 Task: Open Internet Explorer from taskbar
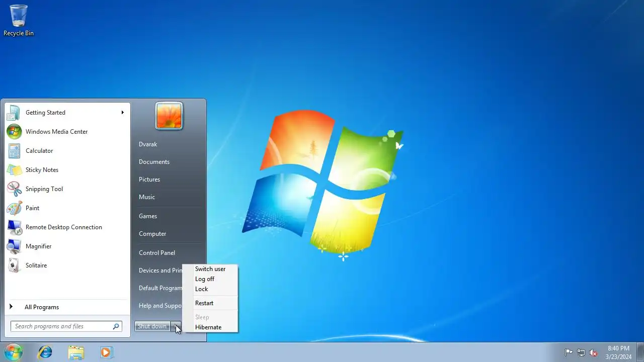tap(45, 352)
